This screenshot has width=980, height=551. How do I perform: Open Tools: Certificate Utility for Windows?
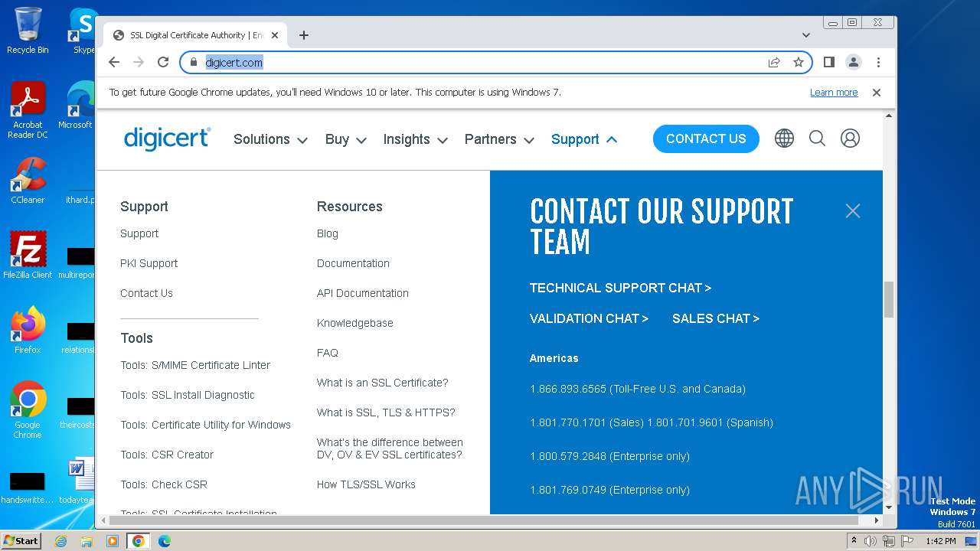pyautogui.click(x=205, y=425)
